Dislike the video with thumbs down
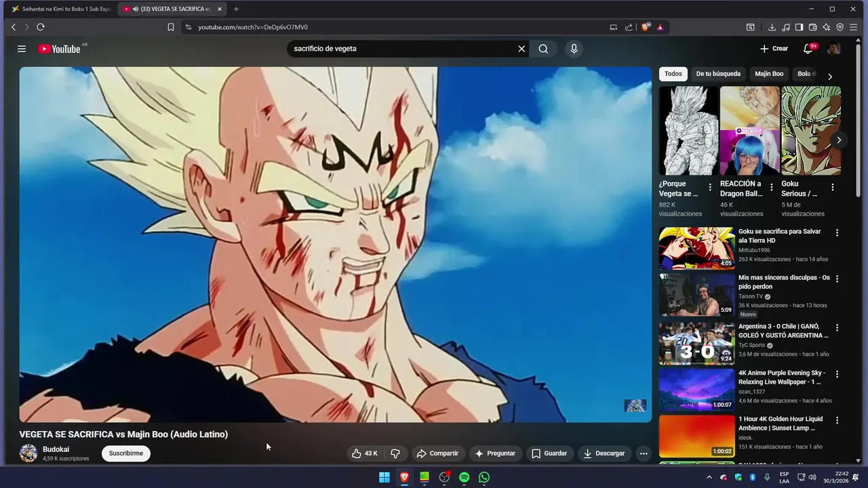This screenshot has height=488, width=868. coord(395,453)
